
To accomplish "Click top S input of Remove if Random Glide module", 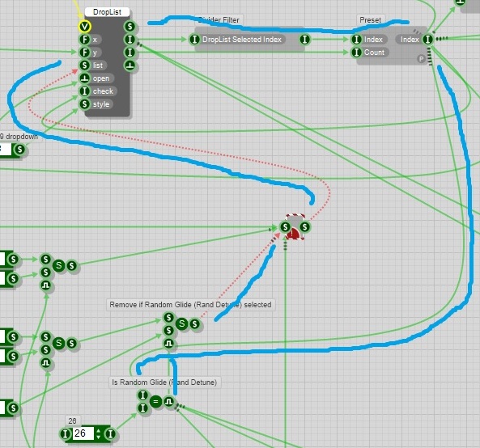I will point(168,318).
